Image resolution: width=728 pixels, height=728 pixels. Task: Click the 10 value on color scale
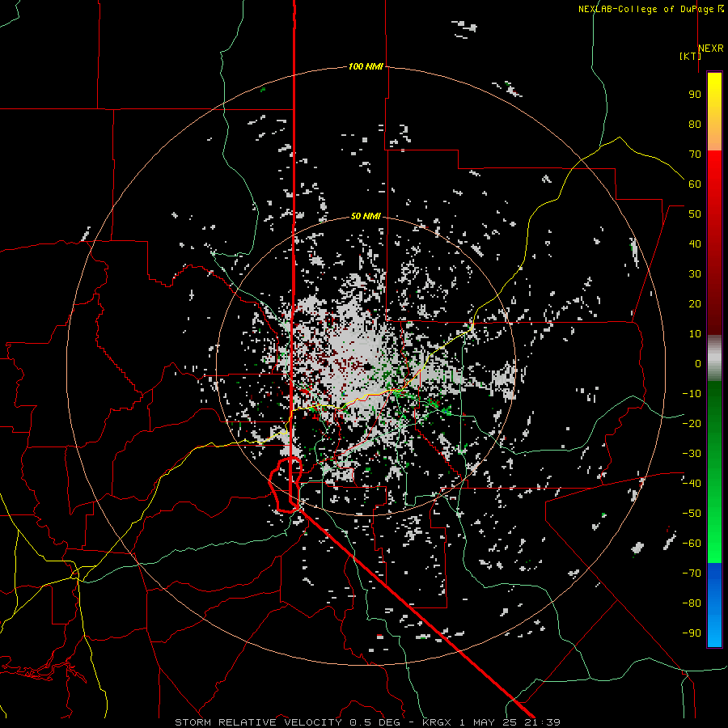(695, 334)
